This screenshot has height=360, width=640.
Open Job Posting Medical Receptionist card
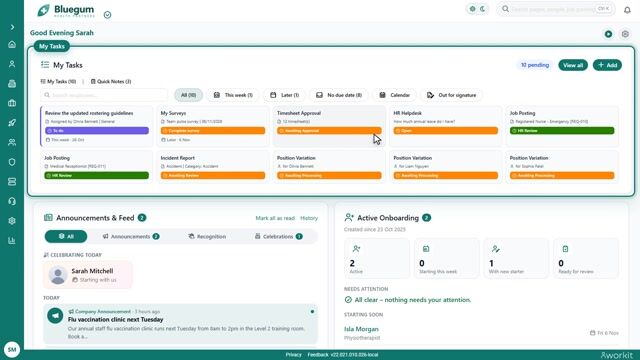tap(96, 167)
